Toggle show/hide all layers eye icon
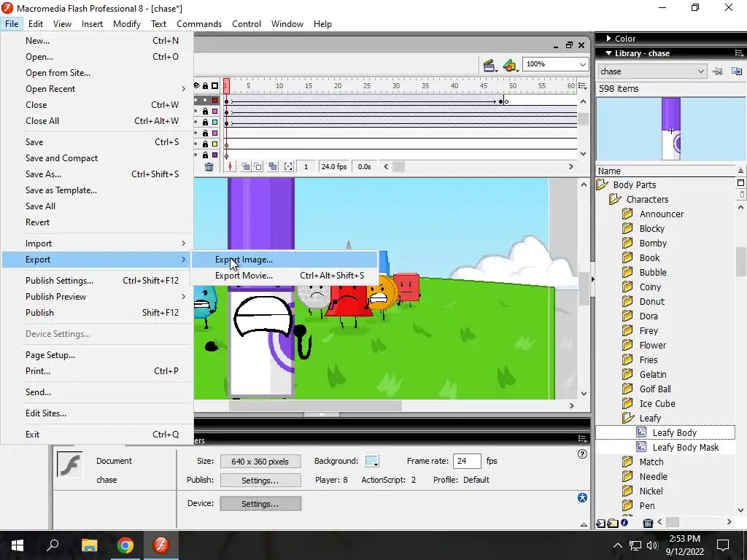This screenshot has height=560, width=747. [x=197, y=86]
